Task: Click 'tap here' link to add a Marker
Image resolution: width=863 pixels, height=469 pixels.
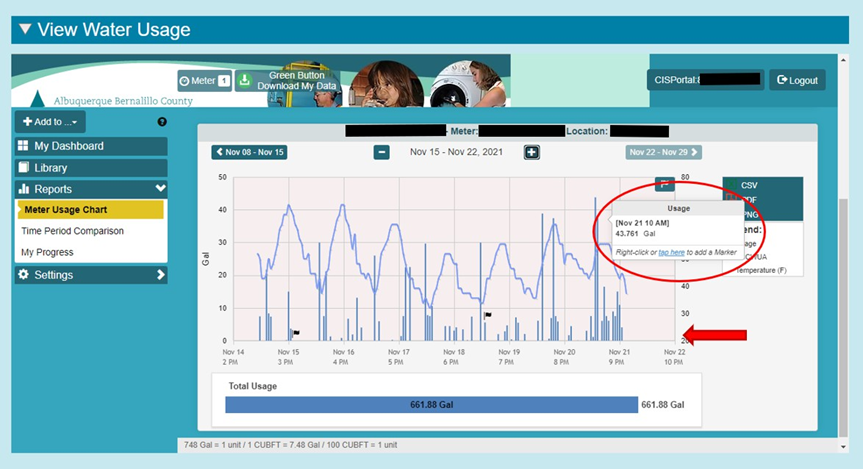Action: (672, 253)
